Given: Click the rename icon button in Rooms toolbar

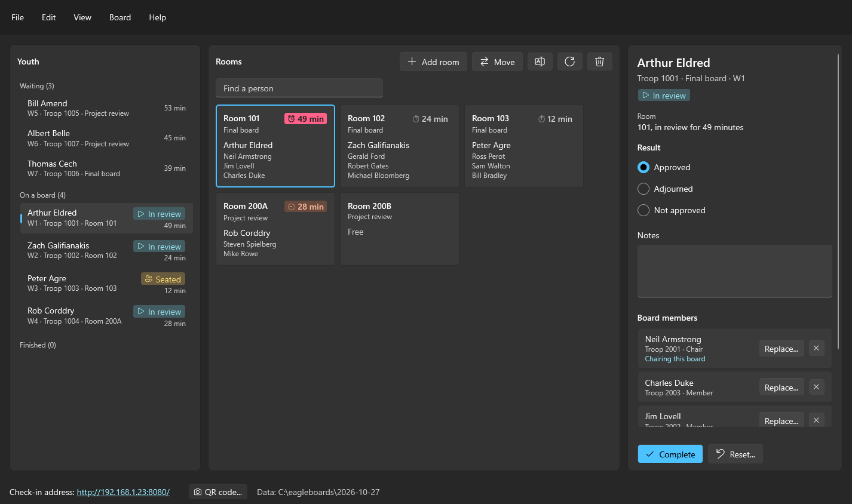Looking at the screenshot, I should [540, 62].
